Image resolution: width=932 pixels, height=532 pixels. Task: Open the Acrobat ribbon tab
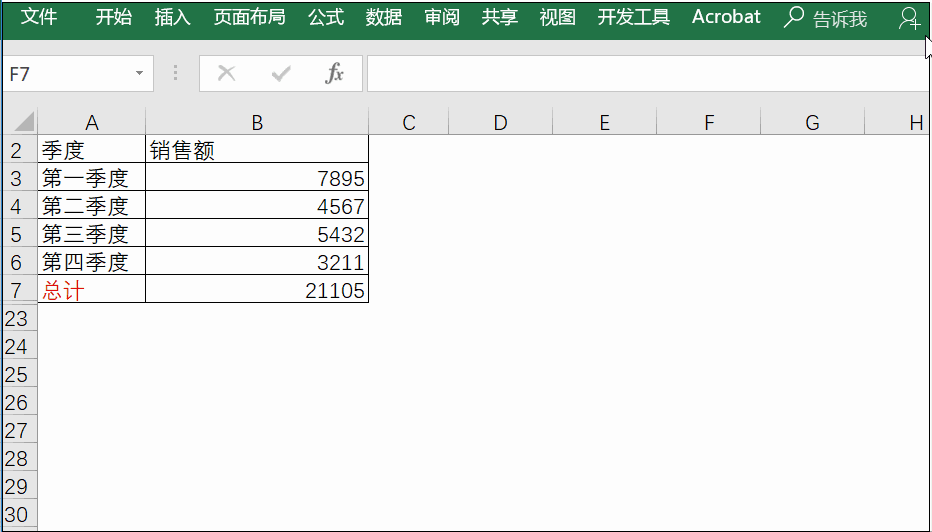[726, 17]
